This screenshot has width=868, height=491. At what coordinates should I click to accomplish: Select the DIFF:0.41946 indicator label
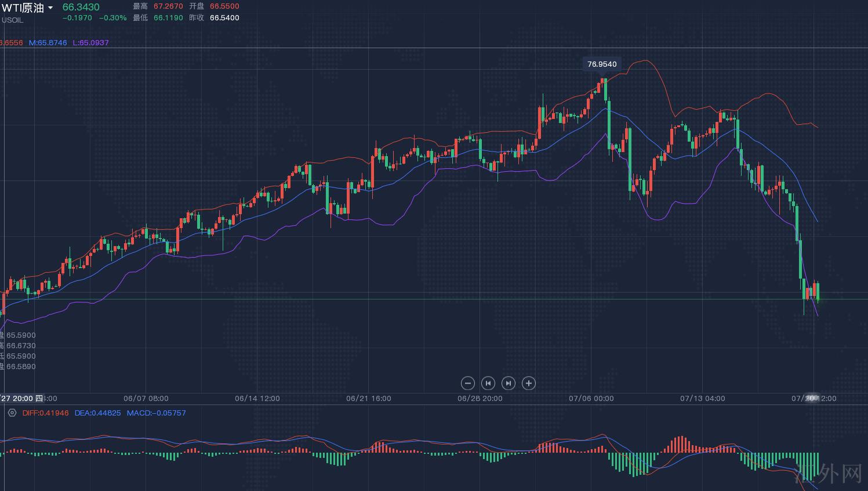pyautogui.click(x=45, y=413)
